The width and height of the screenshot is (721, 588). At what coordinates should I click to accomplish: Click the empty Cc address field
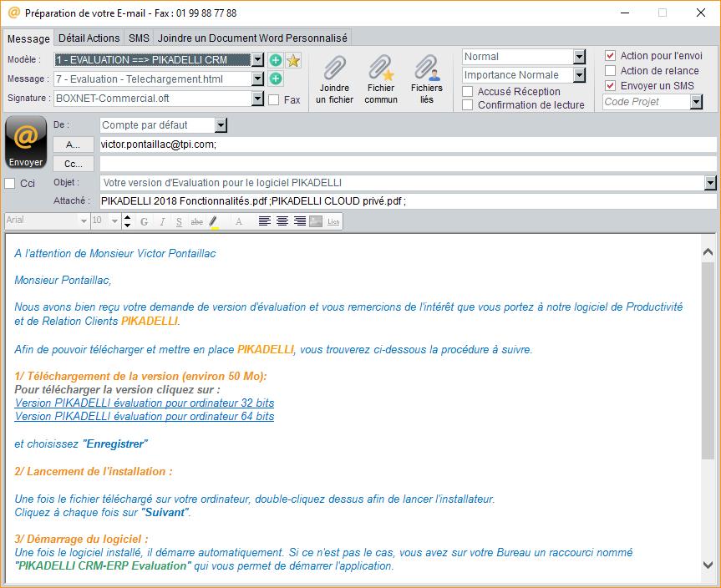click(409, 164)
